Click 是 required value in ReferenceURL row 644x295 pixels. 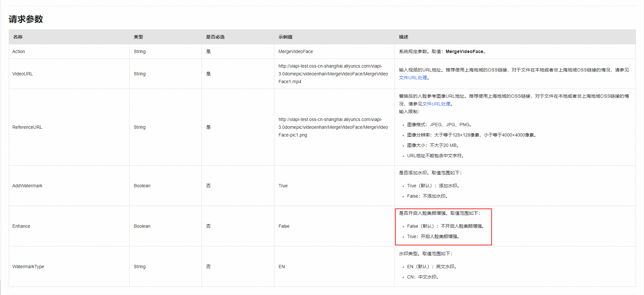click(x=208, y=127)
